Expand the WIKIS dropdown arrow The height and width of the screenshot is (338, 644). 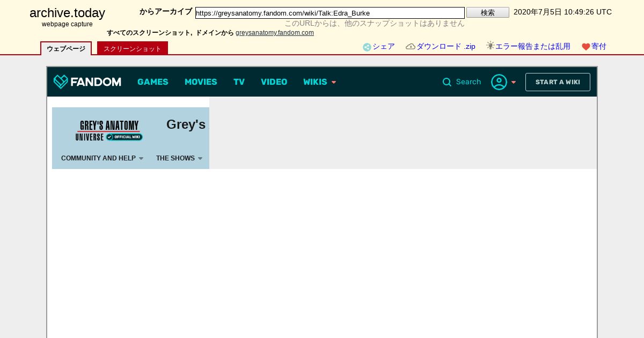pos(334,83)
